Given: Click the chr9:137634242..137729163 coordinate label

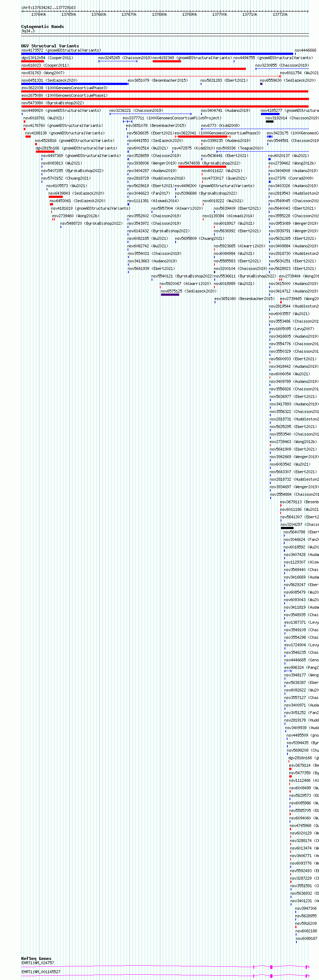Looking at the screenshot, I should [x=48, y=8].
